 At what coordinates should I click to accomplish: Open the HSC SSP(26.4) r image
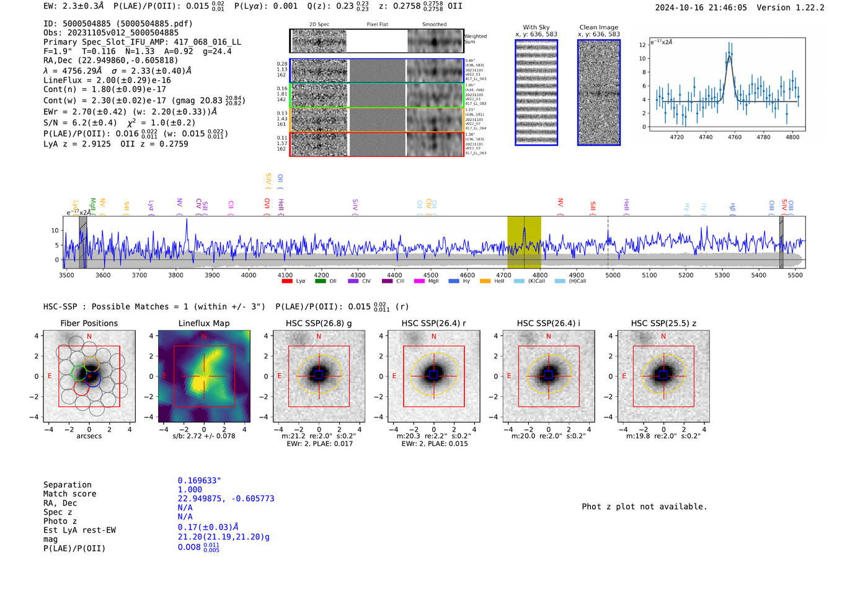(434, 376)
